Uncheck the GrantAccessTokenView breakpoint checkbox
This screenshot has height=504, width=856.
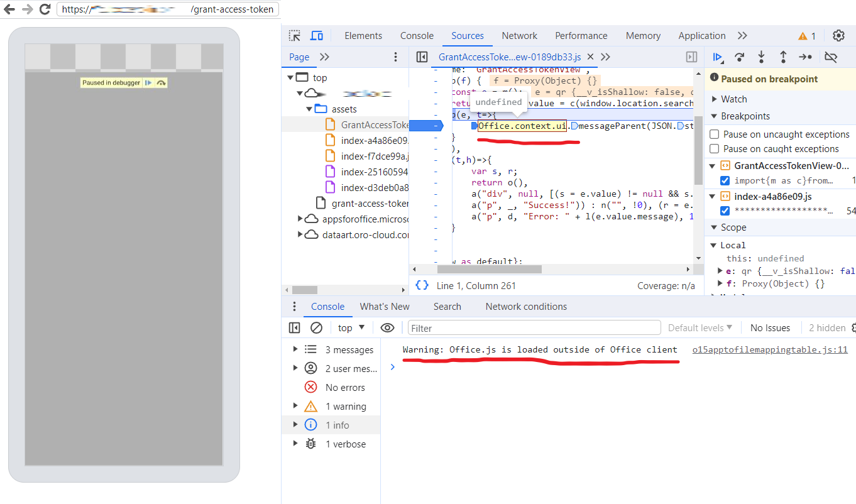(x=725, y=180)
